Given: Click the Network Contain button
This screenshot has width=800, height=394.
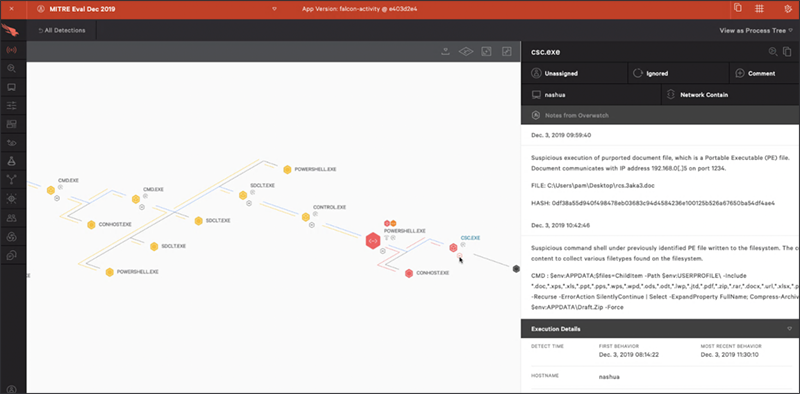Looking at the screenshot, I should (x=731, y=95).
